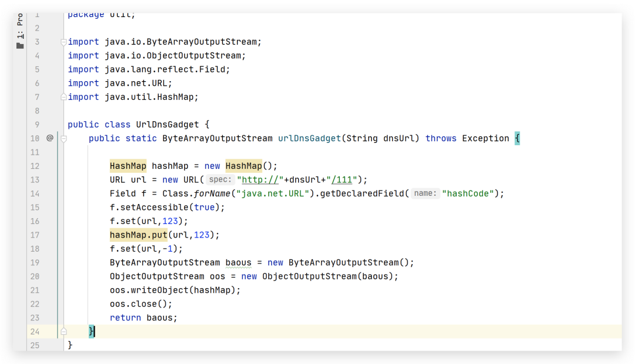Click the /111 string link in line 13

point(342,180)
